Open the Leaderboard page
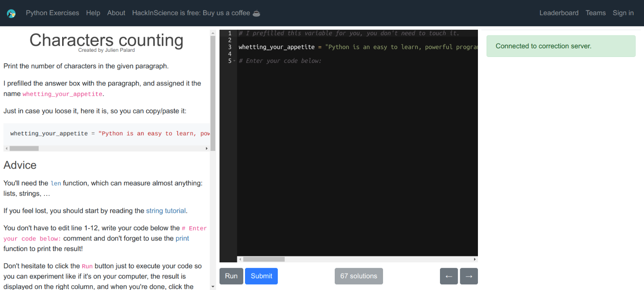Screen dimensions: 644x290 [559, 13]
